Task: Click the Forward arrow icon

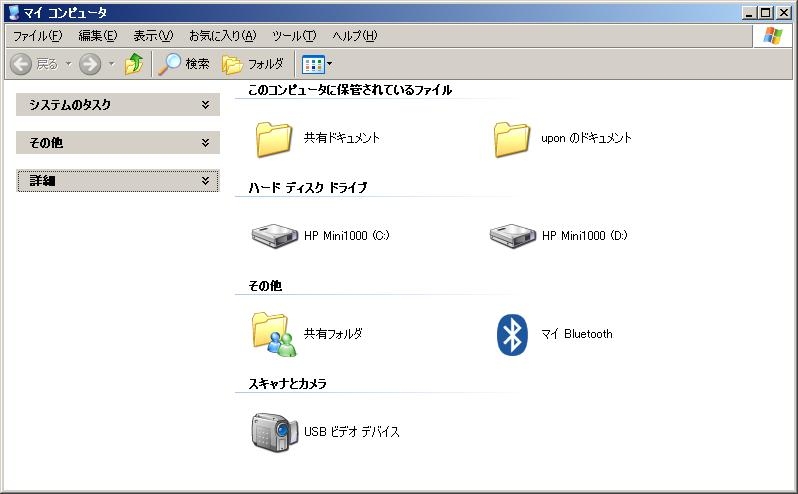Action: coord(90,65)
